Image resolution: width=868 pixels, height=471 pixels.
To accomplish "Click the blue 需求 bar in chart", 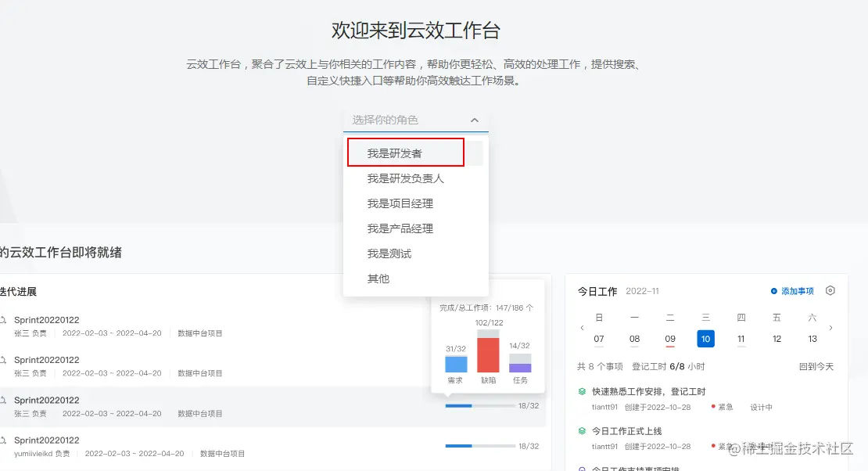I will click(x=456, y=364).
